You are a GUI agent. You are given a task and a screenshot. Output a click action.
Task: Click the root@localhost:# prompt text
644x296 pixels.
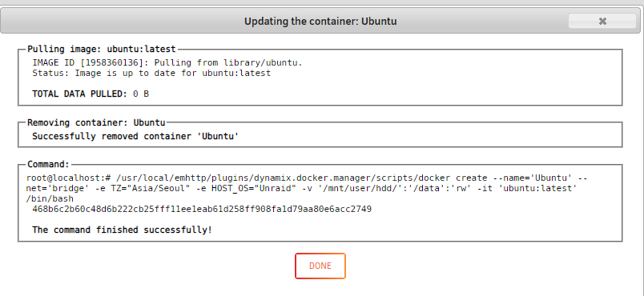69,178
